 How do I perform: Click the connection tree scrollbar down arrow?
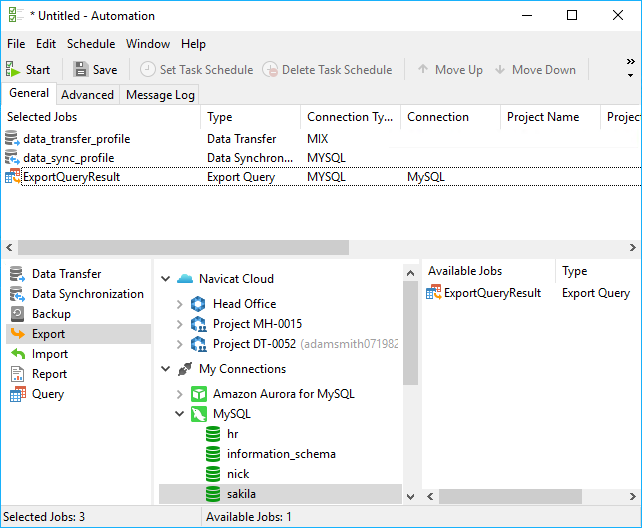410,496
